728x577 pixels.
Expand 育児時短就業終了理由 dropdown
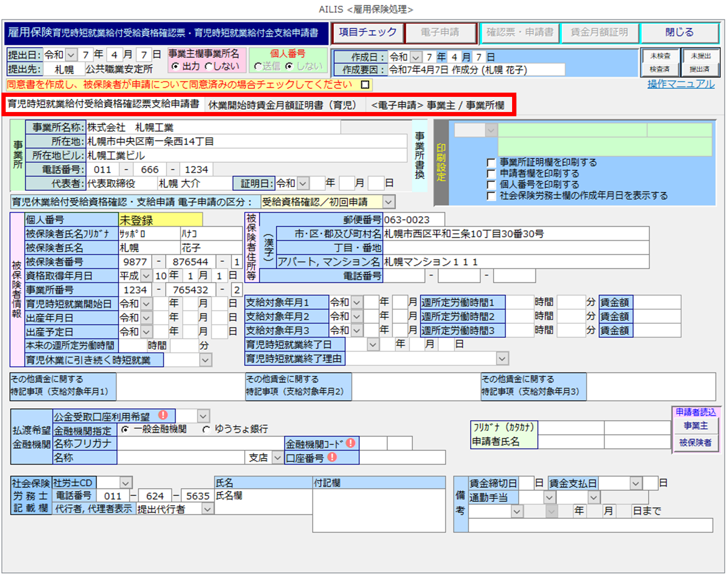(502, 359)
